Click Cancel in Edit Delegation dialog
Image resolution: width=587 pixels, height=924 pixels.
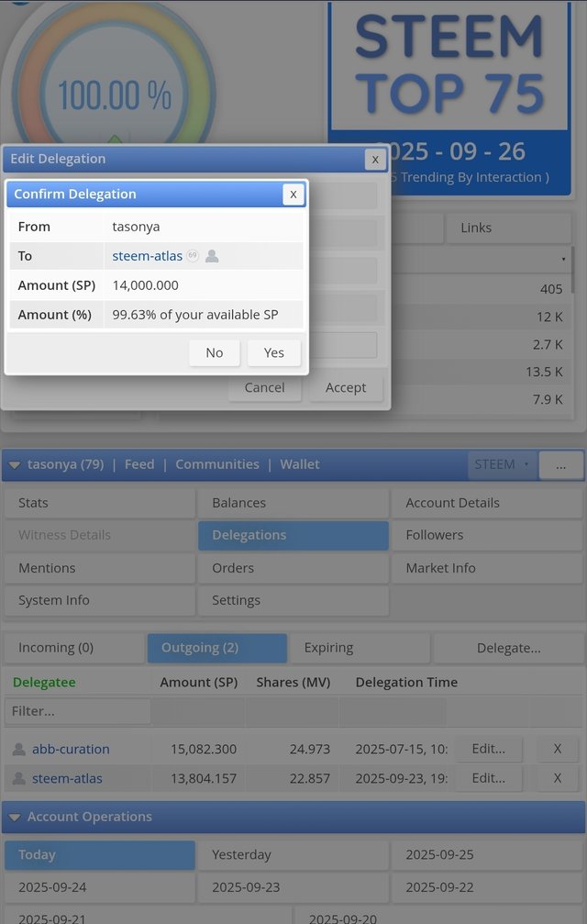264,388
